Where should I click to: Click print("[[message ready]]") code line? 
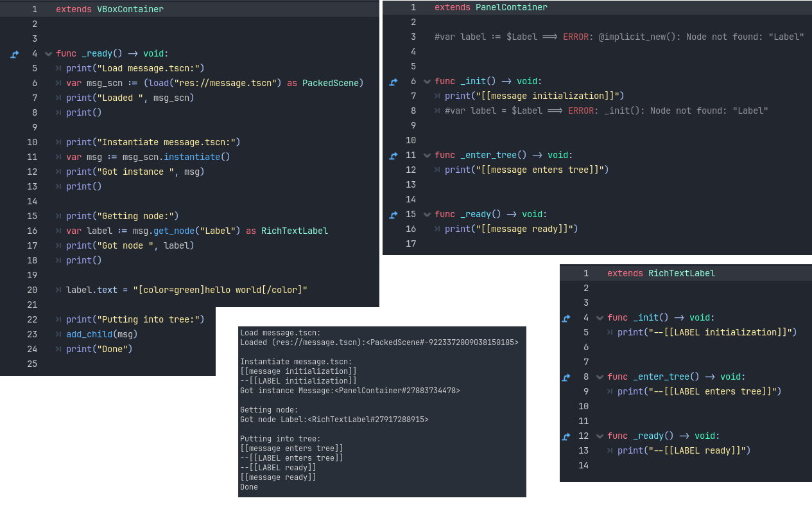point(511,229)
